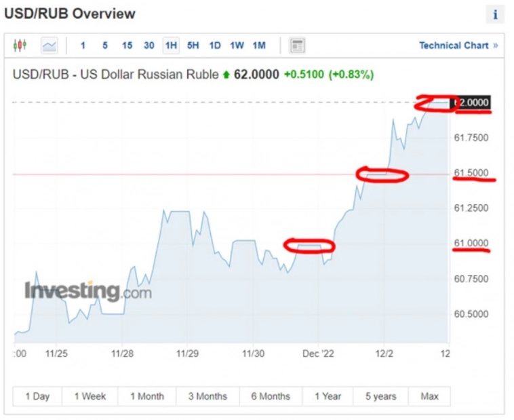
Task: Show the 1 Week time range
Action: click(x=90, y=396)
